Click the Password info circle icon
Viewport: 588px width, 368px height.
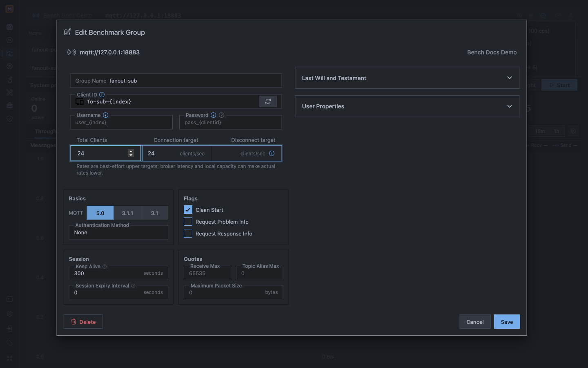point(213,115)
